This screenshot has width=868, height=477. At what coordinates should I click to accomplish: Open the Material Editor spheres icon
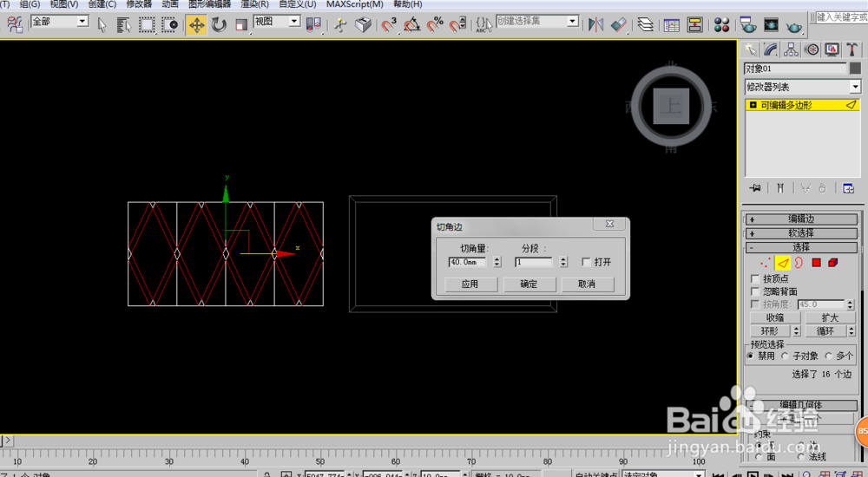pyautogui.click(x=721, y=25)
